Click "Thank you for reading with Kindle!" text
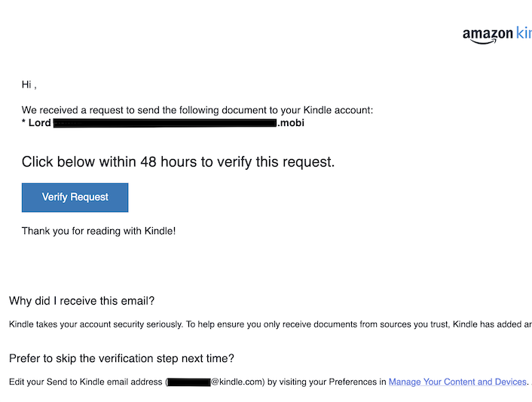 (x=99, y=230)
